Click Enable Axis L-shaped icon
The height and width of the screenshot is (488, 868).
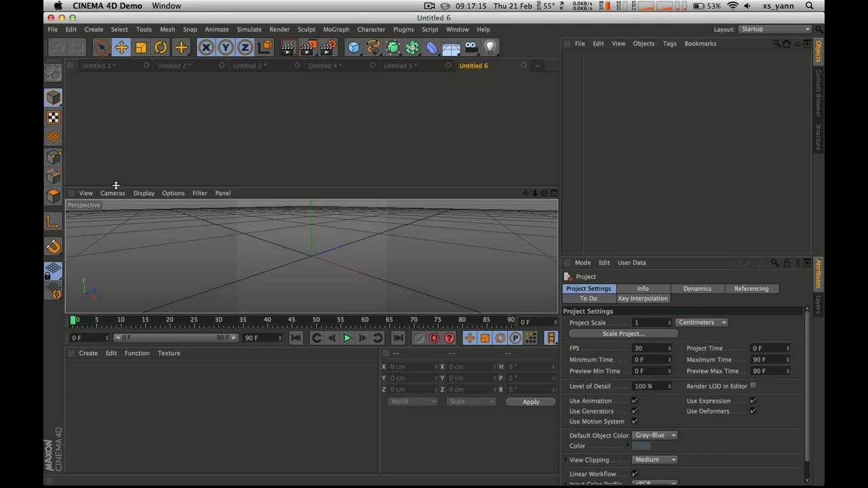pos(54,222)
